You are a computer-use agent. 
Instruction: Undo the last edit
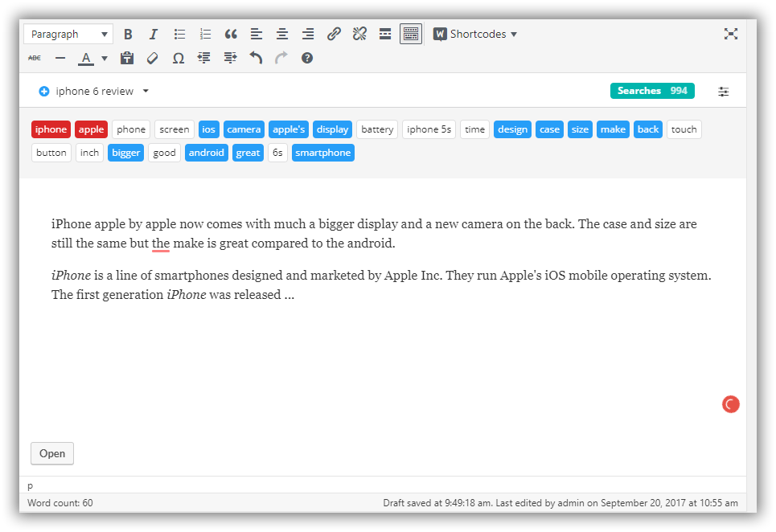[256, 59]
